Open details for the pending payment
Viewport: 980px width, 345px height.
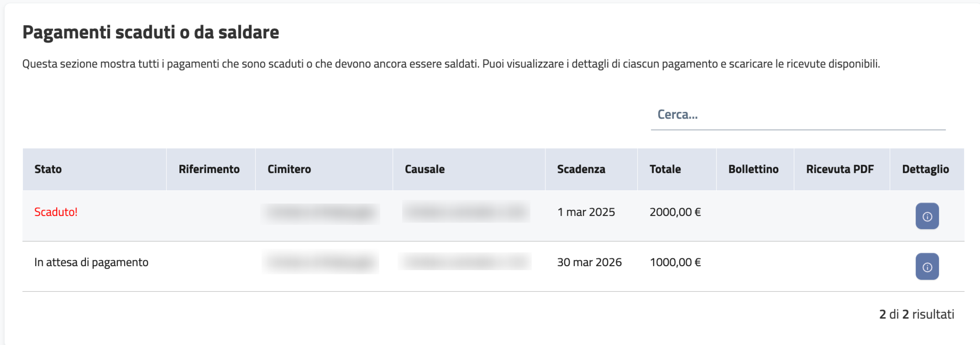click(x=927, y=267)
